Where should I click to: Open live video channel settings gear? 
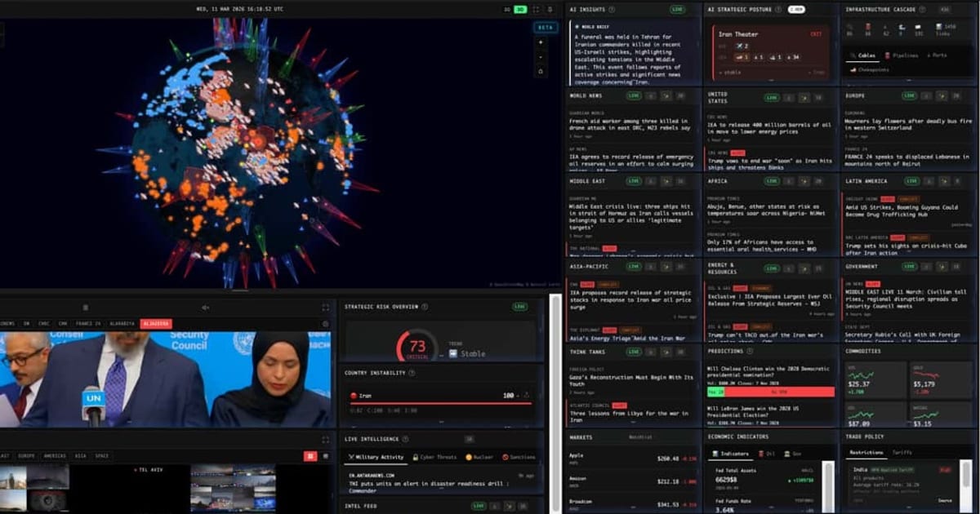pyautogui.click(x=325, y=324)
